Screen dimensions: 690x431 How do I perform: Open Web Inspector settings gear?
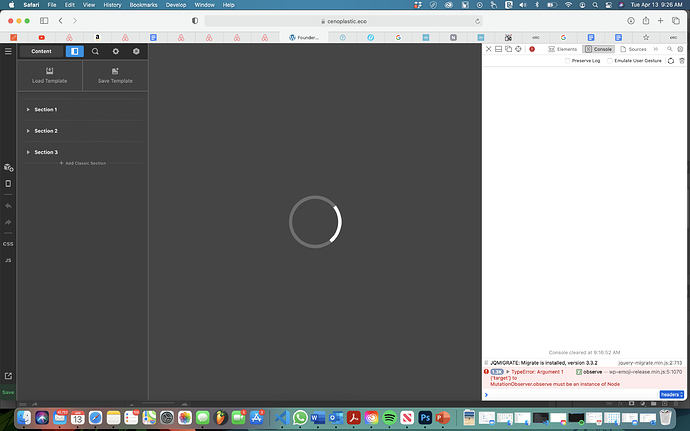[680, 49]
